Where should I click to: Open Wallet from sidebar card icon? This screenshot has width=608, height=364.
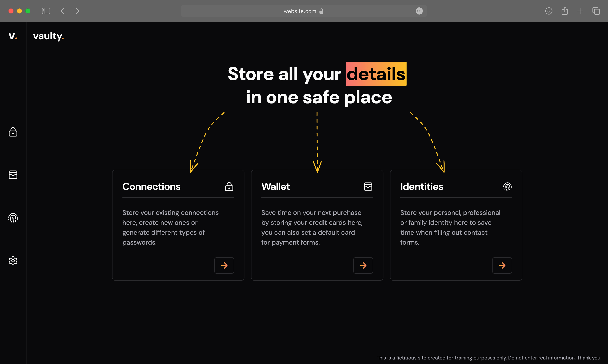click(x=13, y=175)
